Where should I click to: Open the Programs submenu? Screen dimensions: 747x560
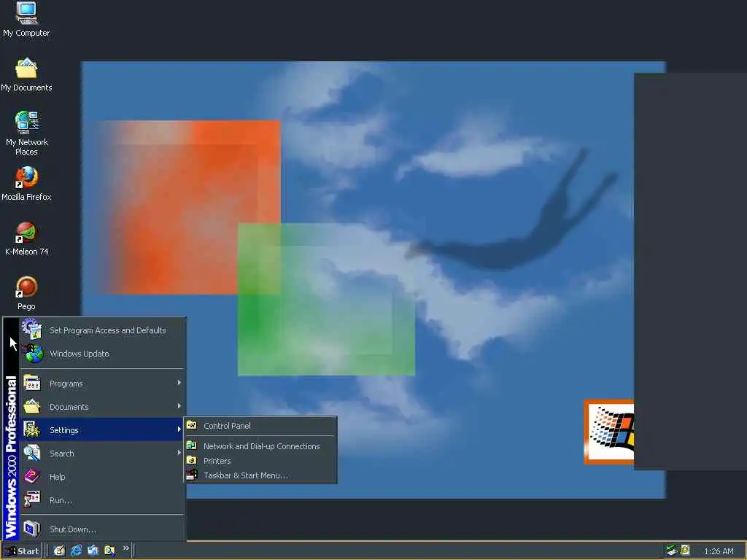pos(102,384)
